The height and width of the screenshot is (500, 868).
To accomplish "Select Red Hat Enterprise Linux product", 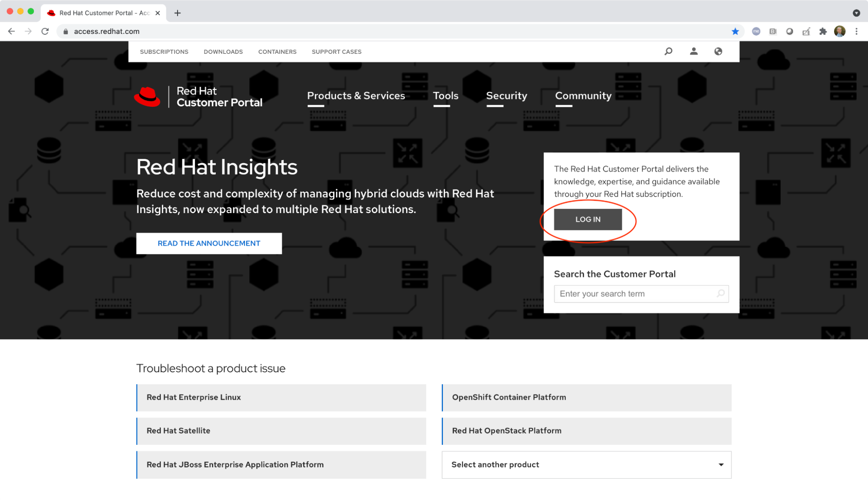I will point(281,398).
